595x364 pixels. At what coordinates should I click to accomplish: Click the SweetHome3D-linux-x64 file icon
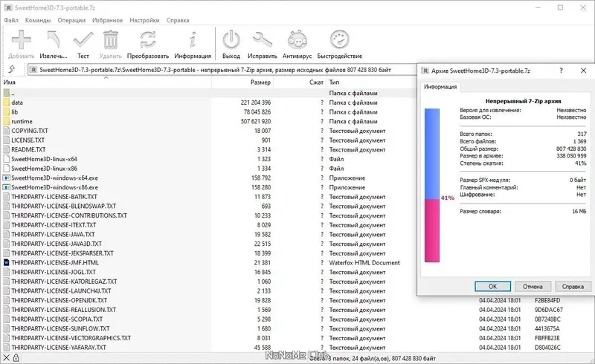point(7,159)
